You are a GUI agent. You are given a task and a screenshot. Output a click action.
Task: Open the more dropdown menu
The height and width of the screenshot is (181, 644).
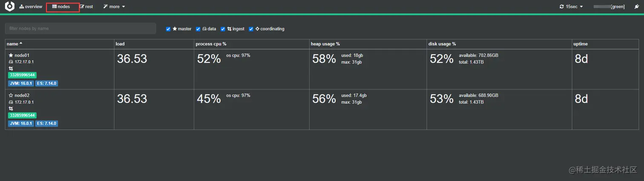click(114, 7)
